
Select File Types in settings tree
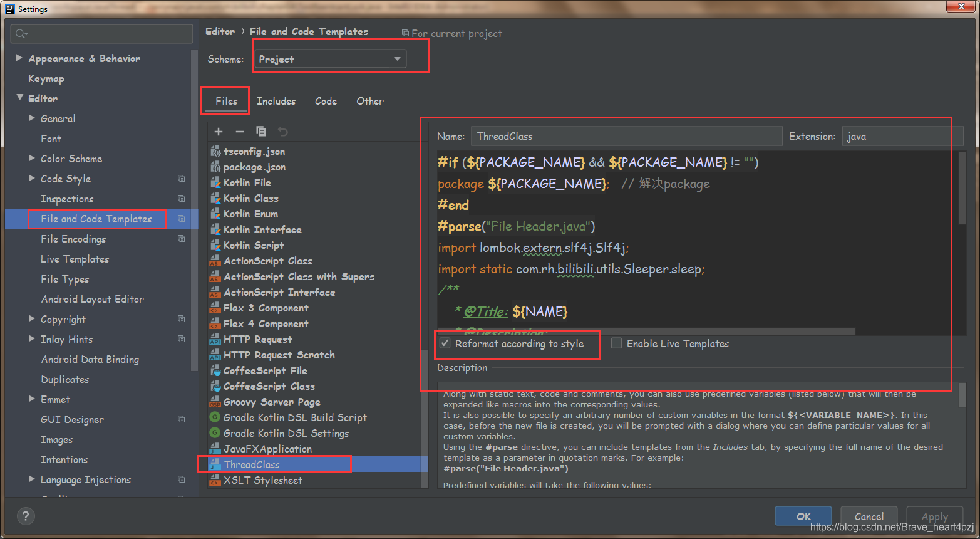click(x=65, y=280)
